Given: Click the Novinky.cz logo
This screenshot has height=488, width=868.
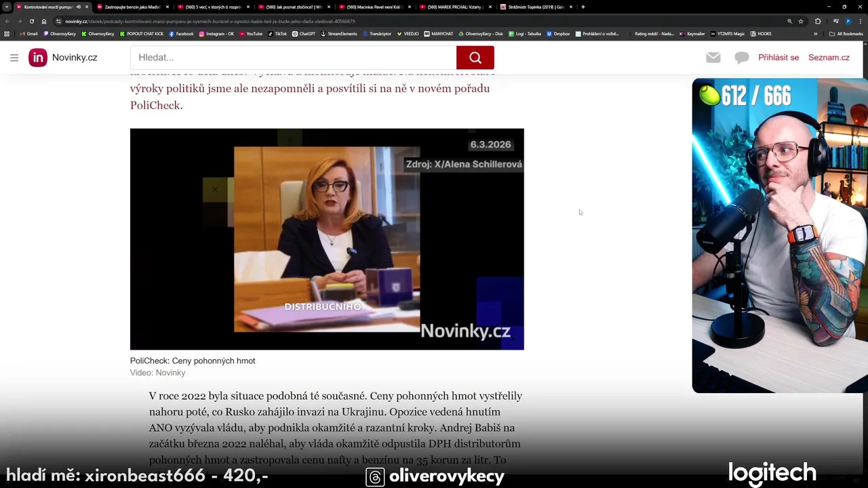Looking at the screenshot, I should click(63, 58).
